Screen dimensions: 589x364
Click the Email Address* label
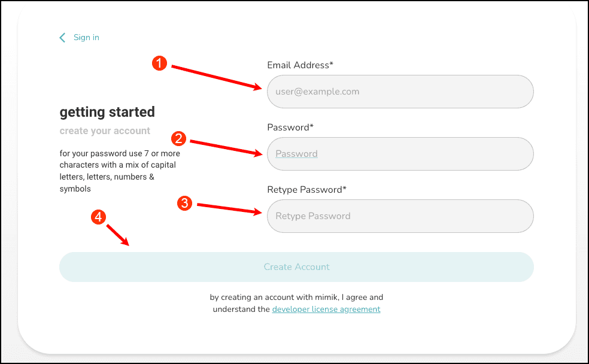click(x=300, y=65)
